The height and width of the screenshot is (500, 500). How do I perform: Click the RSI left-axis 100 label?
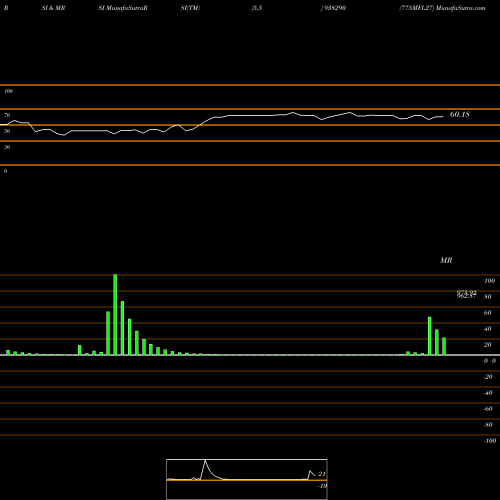tap(8, 91)
